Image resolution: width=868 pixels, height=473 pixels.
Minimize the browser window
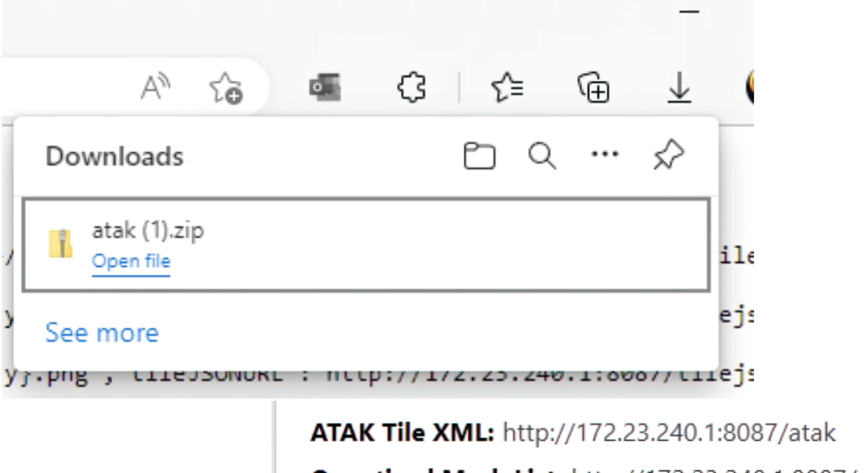[x=689, y=11]
